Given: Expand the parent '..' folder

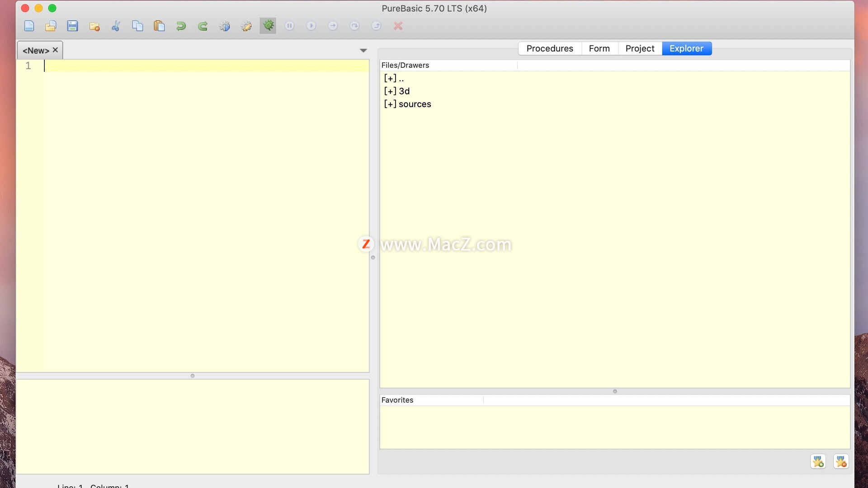Looking at the screenshot, I should pos(390,79).
